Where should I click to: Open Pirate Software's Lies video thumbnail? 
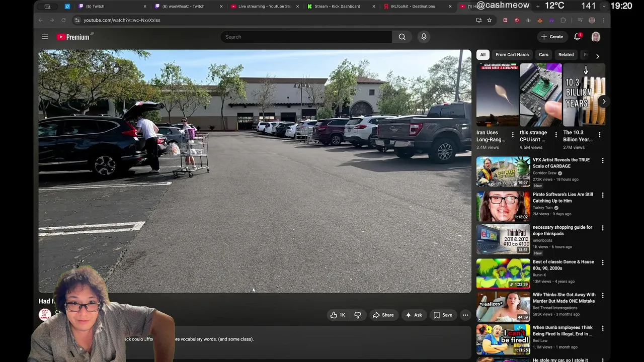point(503,206)
